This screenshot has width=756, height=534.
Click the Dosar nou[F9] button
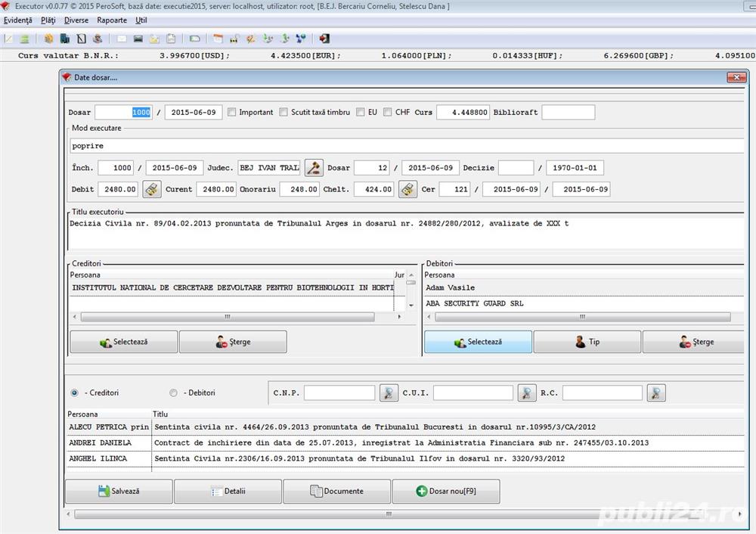[445, 491]
